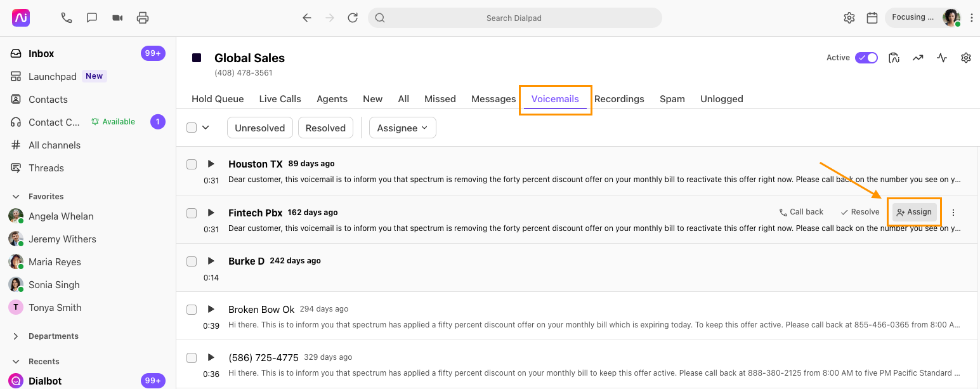This screenshot has width=980, height=389.
Task: Open the new message chat icon
Action: tap(92, 18)
